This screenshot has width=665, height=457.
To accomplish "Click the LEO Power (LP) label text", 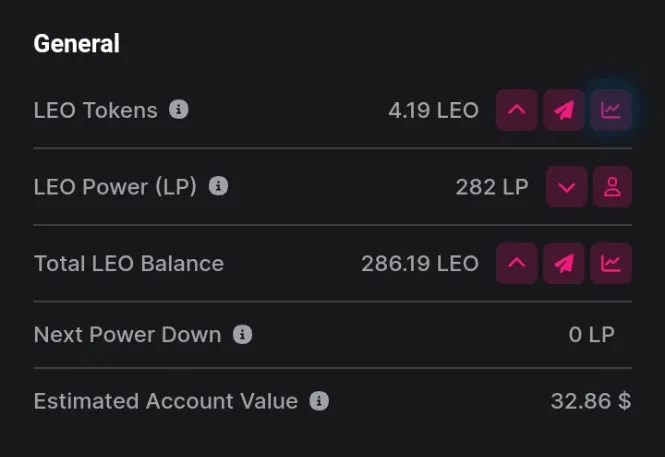I will (x=115, y=187).
